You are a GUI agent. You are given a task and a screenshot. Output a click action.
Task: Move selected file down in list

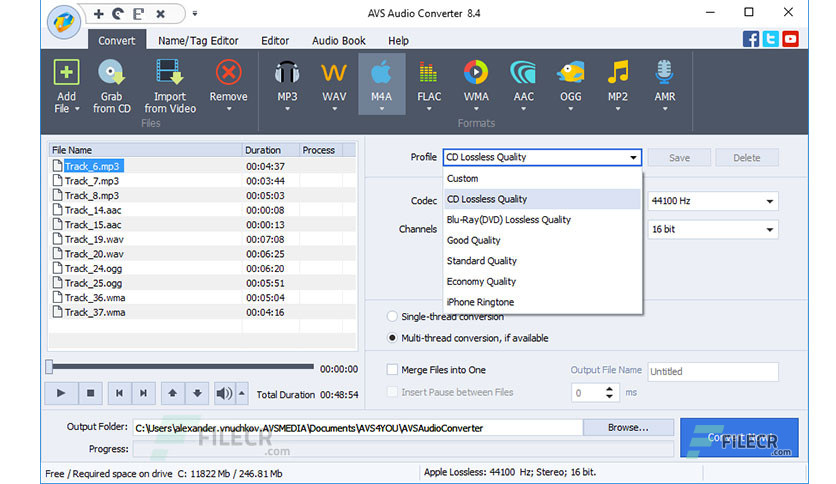[197, 393]
